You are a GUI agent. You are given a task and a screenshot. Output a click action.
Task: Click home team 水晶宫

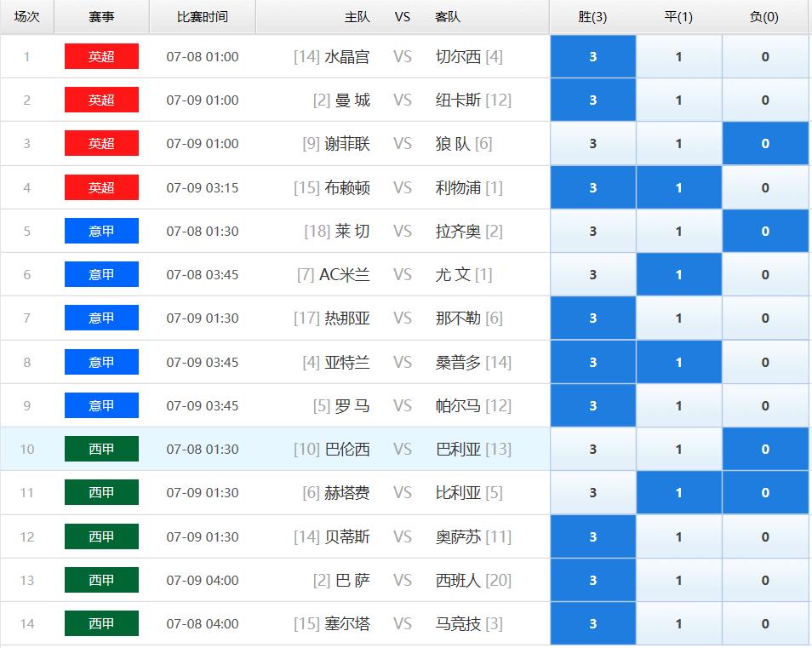point(347,57)
